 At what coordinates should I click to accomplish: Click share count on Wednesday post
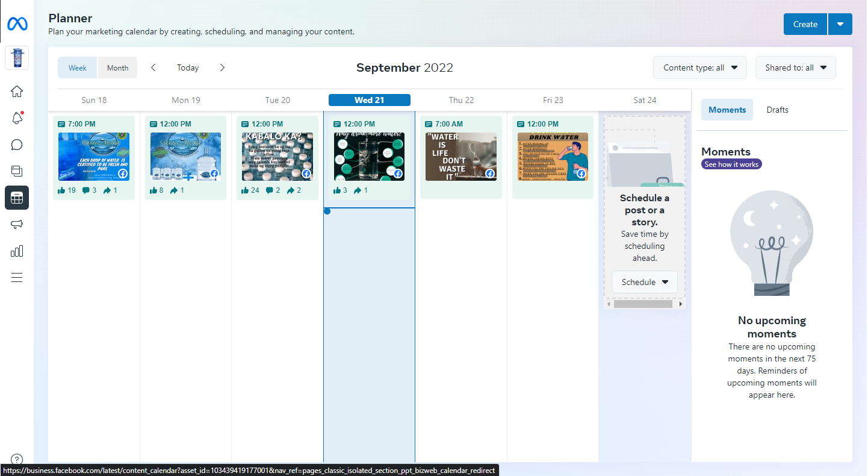point(361,190)
